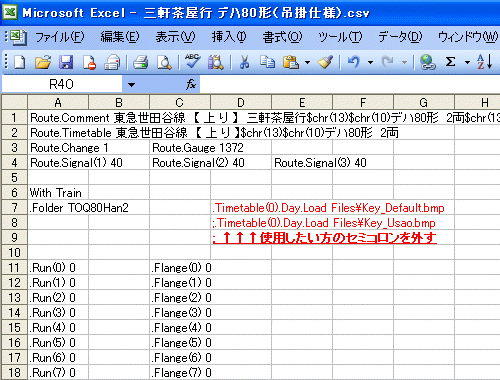
Task: Select column D header
Action: click(x=241, y=102)
